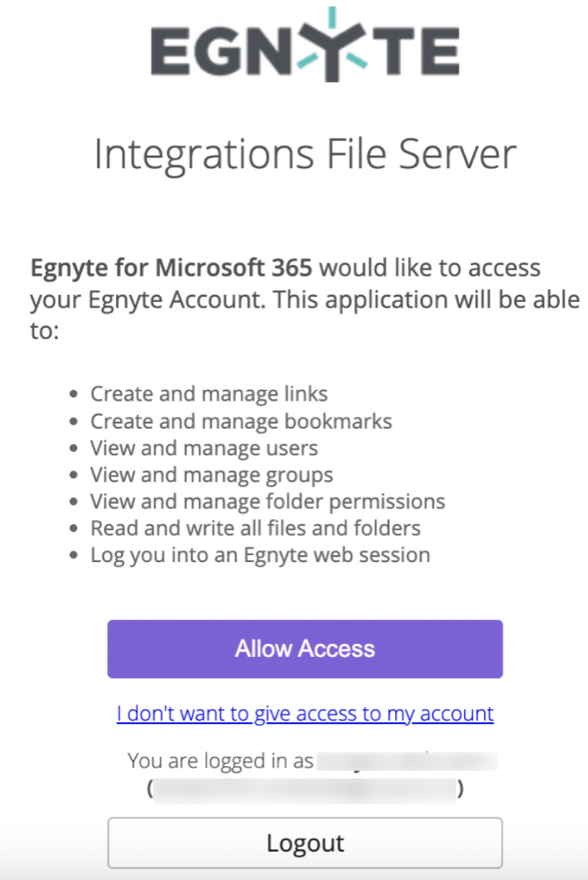This screenshot has width=588, height=880.
Task: Click the "Read and write all files and folders" line
Action: point(255,528)
